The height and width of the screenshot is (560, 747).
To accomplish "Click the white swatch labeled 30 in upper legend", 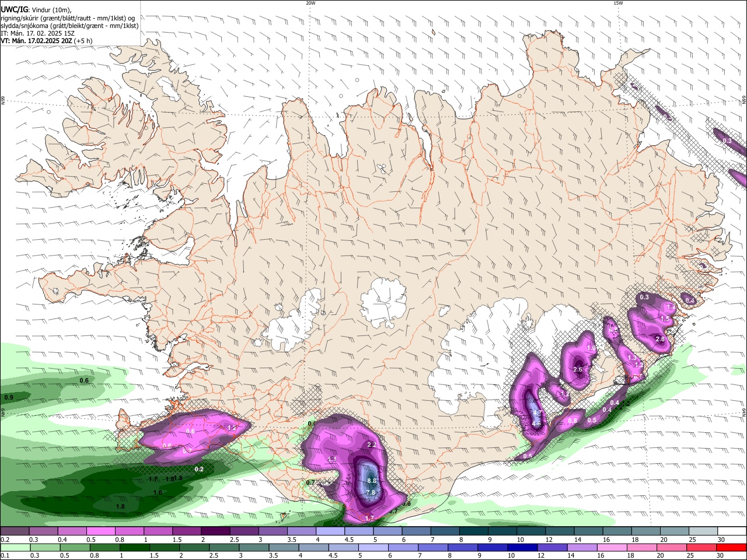I will point(732,531).
